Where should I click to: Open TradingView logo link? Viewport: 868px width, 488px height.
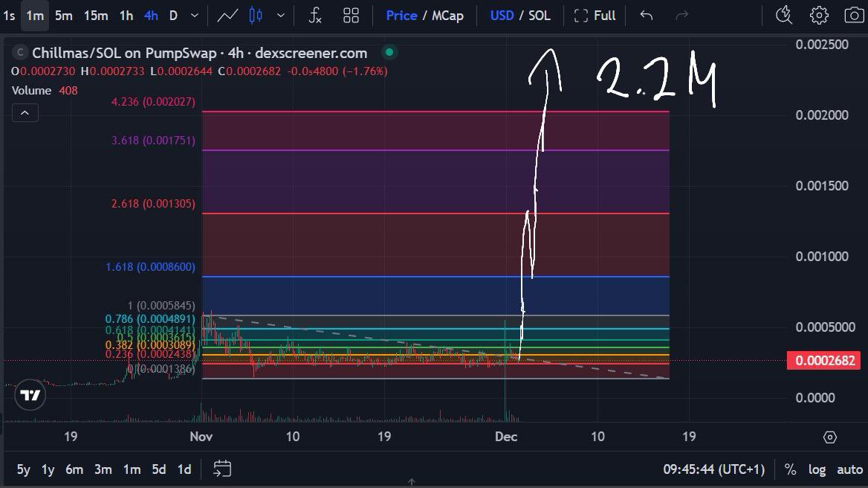tap(30, 395)
